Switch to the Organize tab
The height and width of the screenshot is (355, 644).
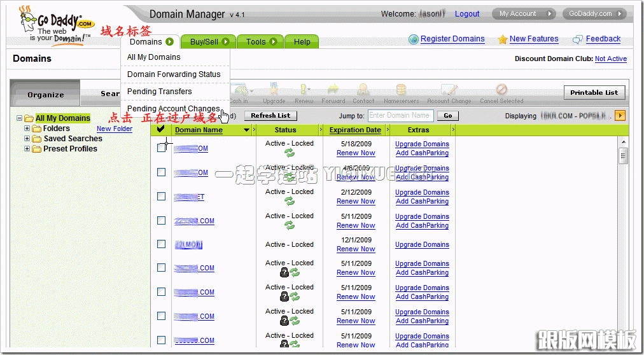pos(46,95)
